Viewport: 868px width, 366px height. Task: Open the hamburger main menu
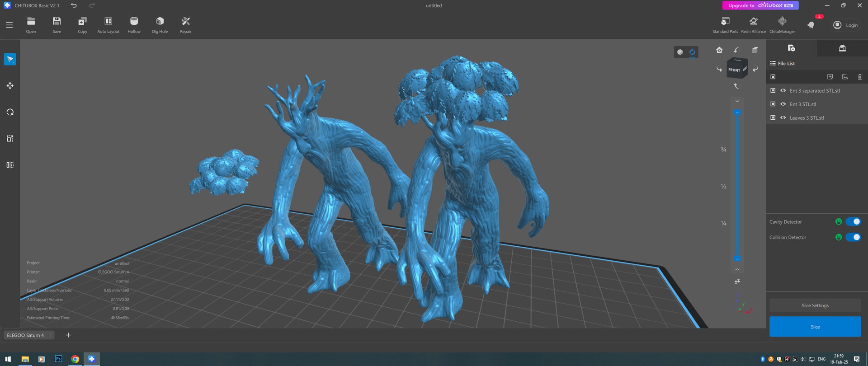[9, 25]
